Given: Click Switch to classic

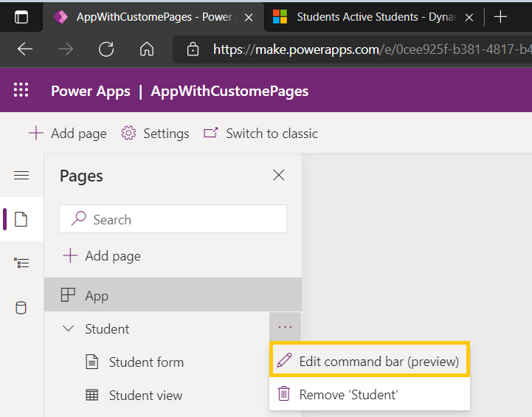Looking at the screenshot, I should pyautogui.click(x=261, y=134).
